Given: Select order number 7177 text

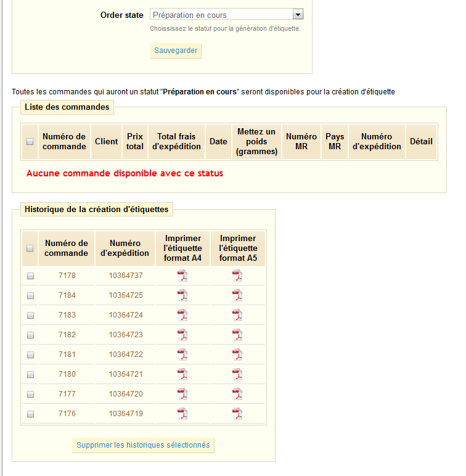Looking at the screenshot, I should point(67,394).
